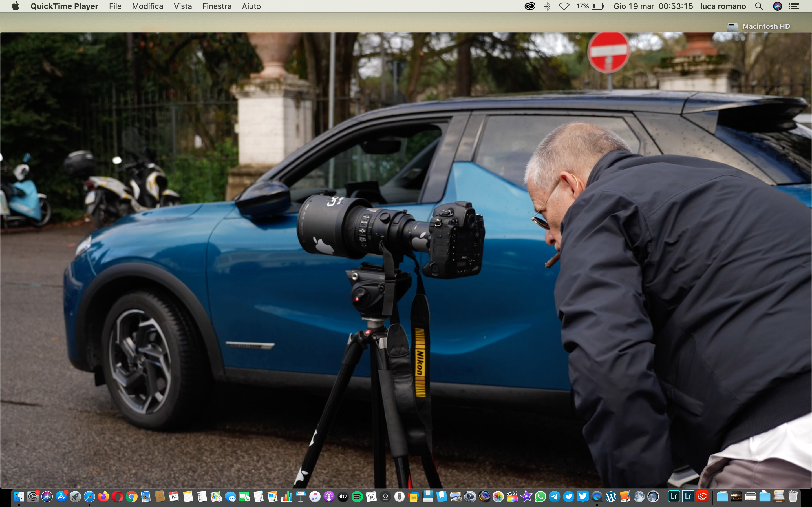Click the luca romano user name
This screenshot has width=812, height=507.
coord(723,6)
